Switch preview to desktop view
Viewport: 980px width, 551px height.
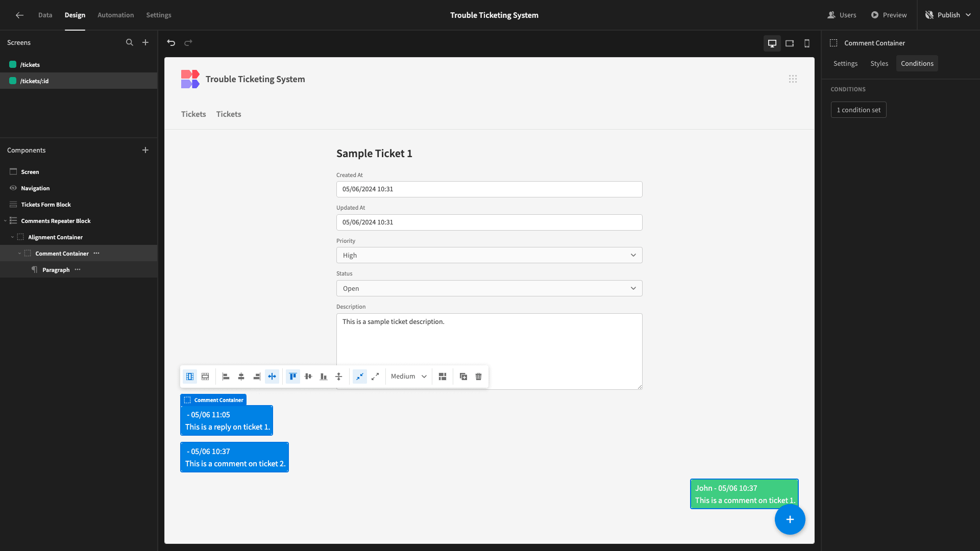(772, 43)
